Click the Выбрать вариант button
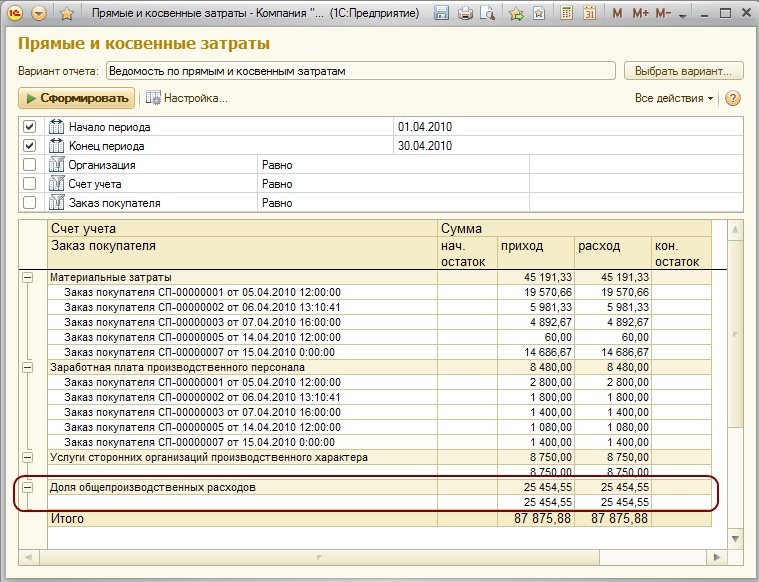Screen dimensions: 759x582 click(684, 71)
